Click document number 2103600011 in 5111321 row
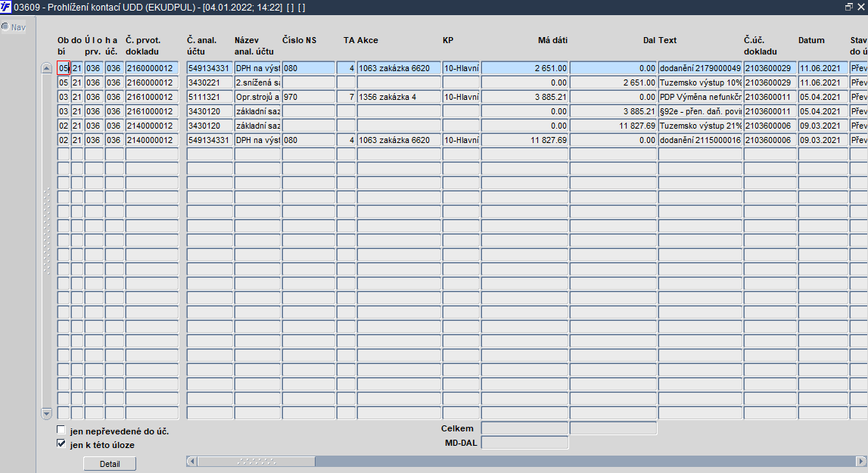This screenshot has width=868, height=473. point(770,97)
